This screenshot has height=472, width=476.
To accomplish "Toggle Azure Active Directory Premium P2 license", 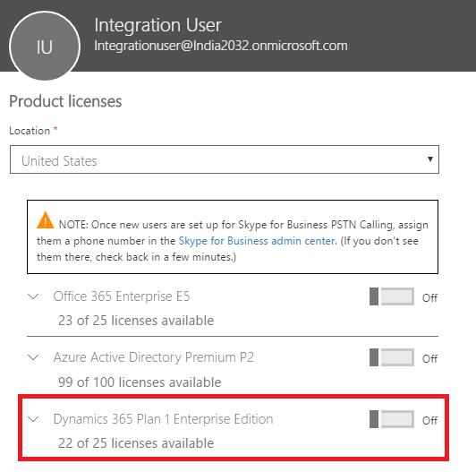I will (x=392, y=357).
